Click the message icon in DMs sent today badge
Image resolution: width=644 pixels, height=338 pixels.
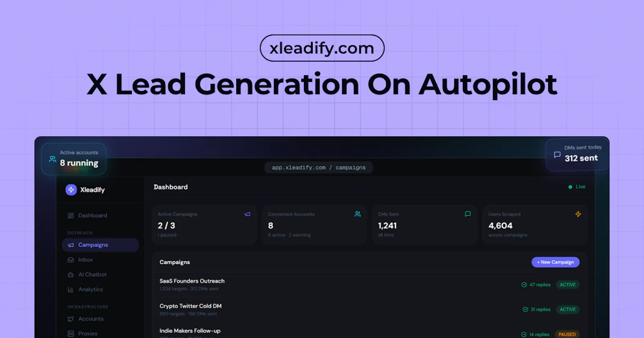point(557,155)
